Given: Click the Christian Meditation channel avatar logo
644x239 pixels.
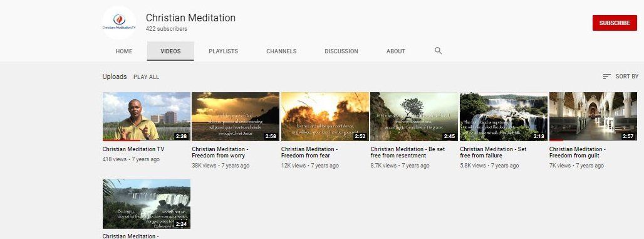Looking at the screenshot, I should (x=119, y=23).
